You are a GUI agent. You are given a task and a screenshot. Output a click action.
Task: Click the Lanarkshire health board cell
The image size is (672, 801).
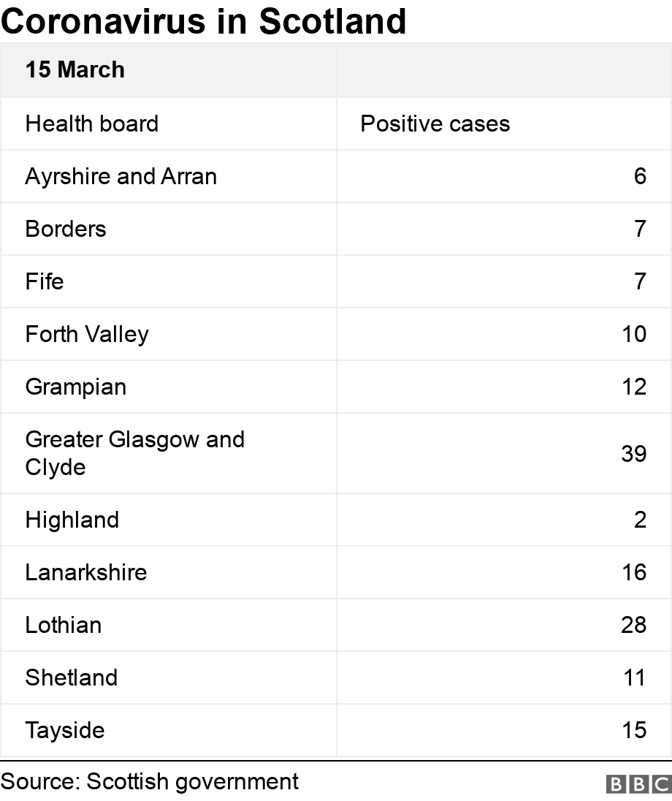[x=86, y=572]
